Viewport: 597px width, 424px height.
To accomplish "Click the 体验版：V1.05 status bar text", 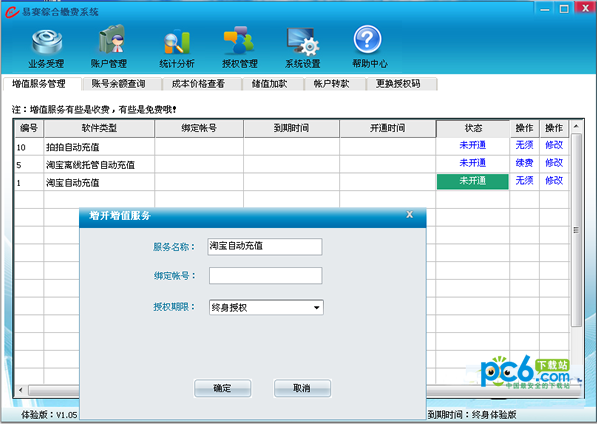I will (x=49, y=415).
